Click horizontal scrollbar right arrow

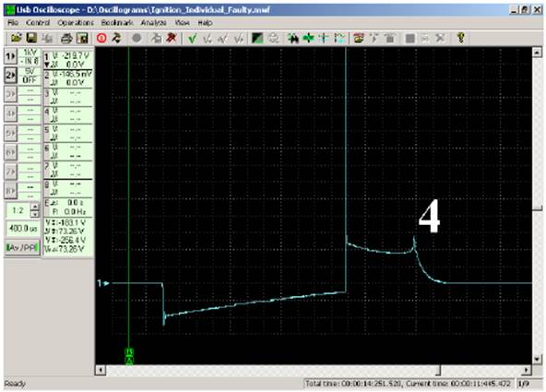click(x=527, y=370)
